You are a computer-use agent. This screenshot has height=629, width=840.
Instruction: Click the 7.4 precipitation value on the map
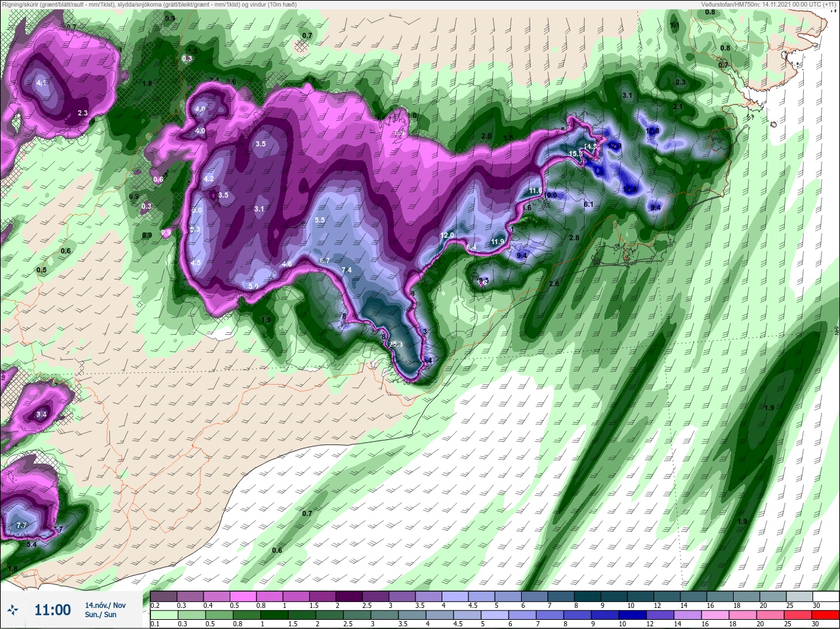pyautogui.click(x=346, y=270)
